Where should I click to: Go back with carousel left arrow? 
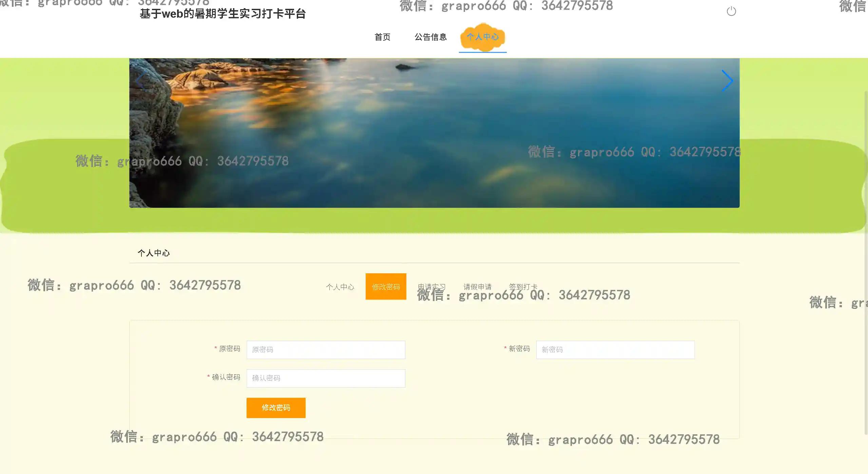[141, 81]
